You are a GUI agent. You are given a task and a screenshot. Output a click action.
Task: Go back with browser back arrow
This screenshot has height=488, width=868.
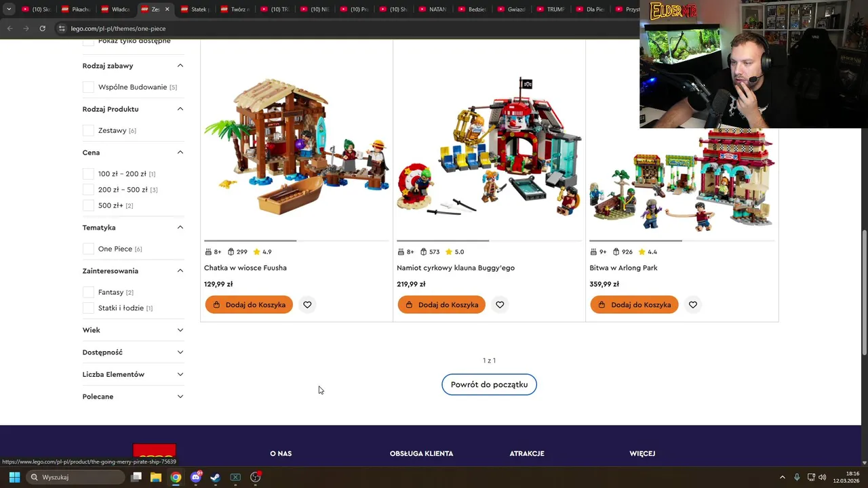[x=9, y=28]
